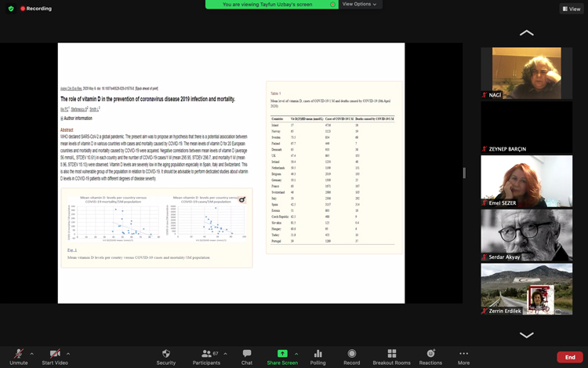Click the green Share Screen icon
The width and height of the screenshot is (588, 368).
(x=281, y=354)
